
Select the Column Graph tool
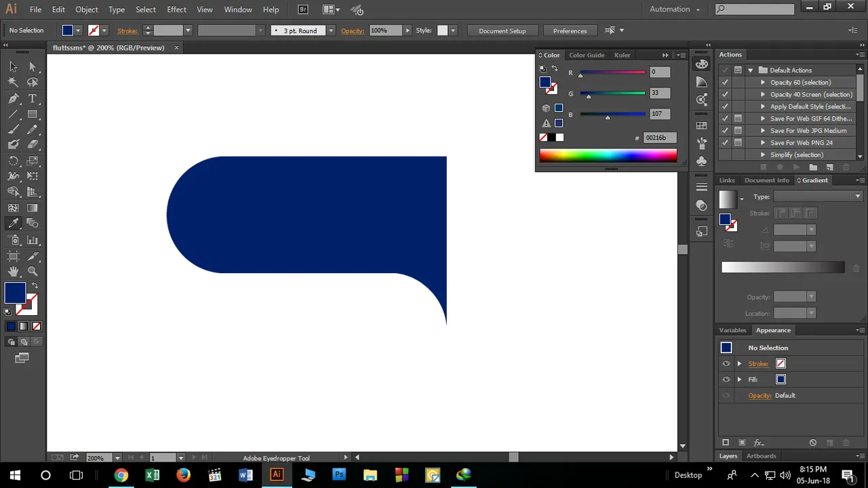pos(33,240)
